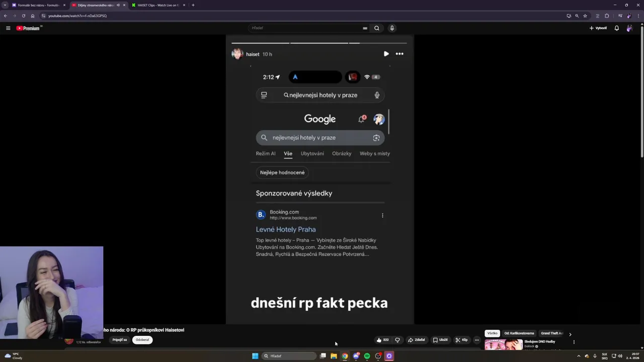
Task: Close the Formulár bez názvu tab
Action: 64,5
